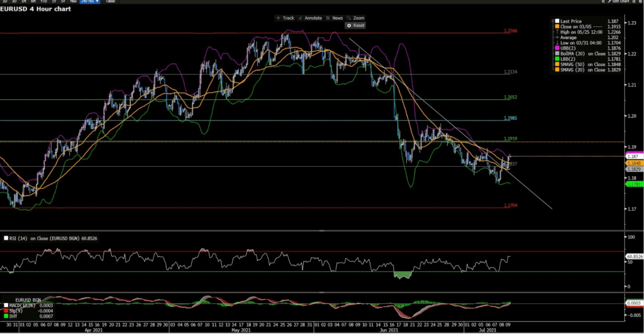Click the export icon beside Edit Chart

coord(634,1)
